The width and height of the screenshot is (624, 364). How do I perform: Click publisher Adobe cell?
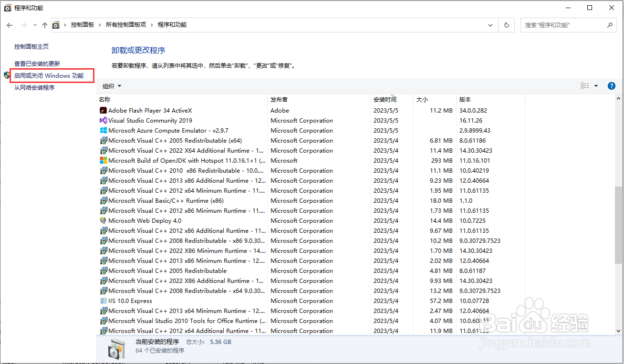click(x=280, y=110)
